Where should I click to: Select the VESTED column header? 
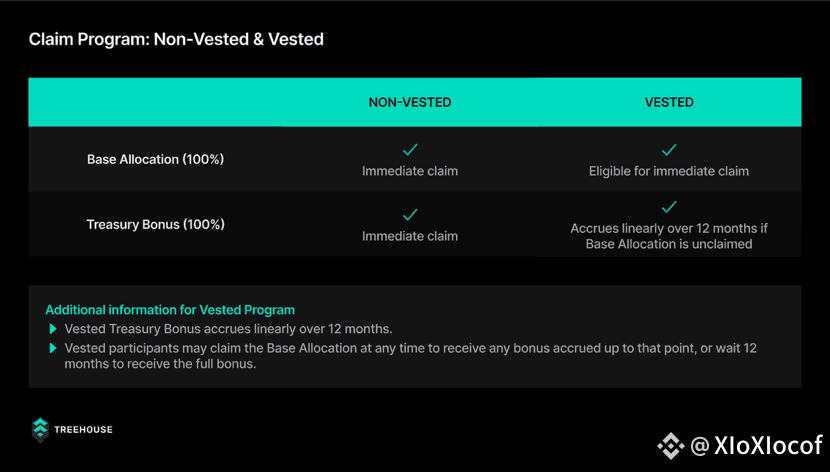click(669, 102)
